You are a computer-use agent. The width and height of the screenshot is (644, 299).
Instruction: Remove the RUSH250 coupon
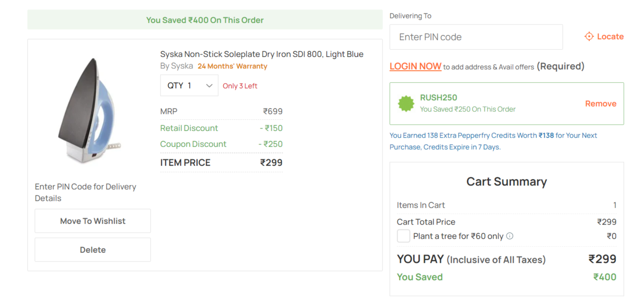pyautogui.click(x=601, y=104)
